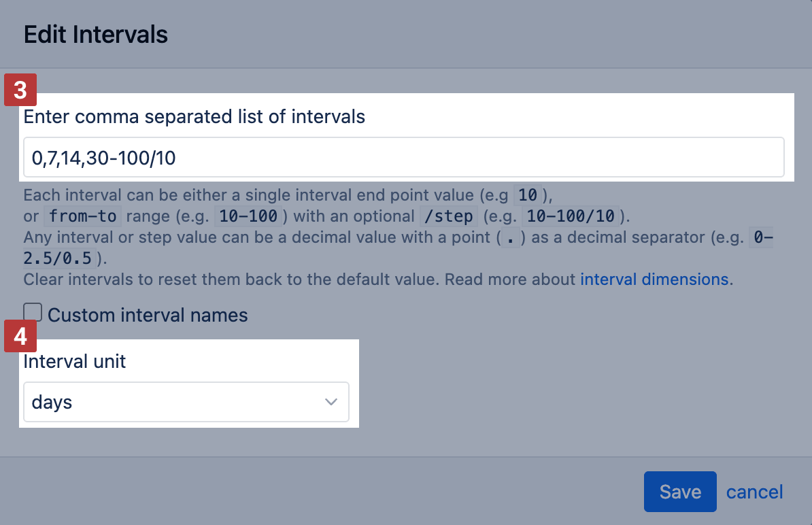This screenshot has height=525, width=812.
Task: Click the Custom interval names label text
Action: [148, 315]
